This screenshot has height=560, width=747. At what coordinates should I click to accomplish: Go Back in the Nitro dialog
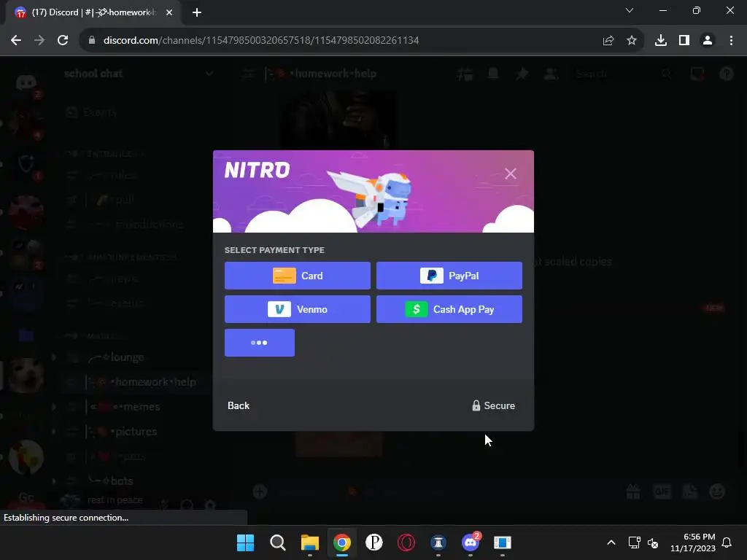239,405
